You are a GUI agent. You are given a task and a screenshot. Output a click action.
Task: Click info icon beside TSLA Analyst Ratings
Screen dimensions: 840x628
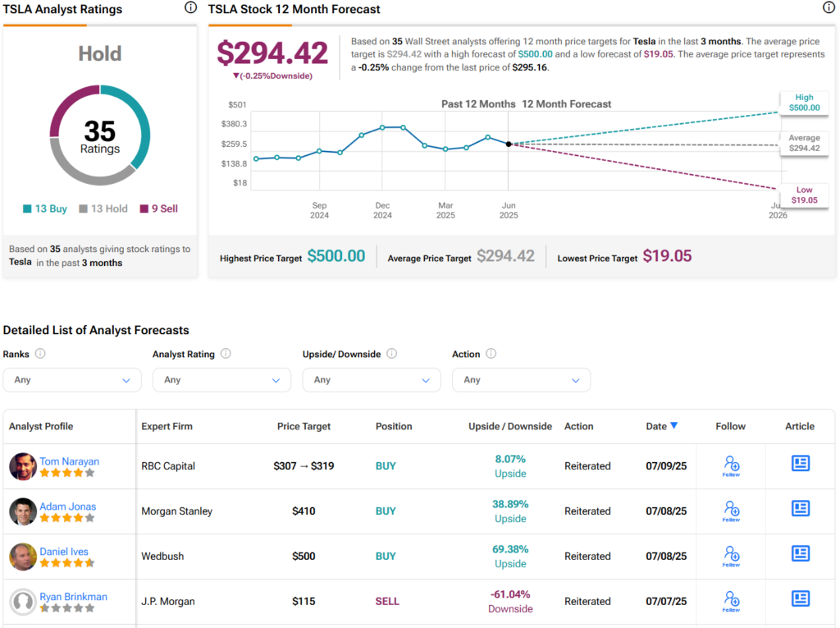click(191, 8)
